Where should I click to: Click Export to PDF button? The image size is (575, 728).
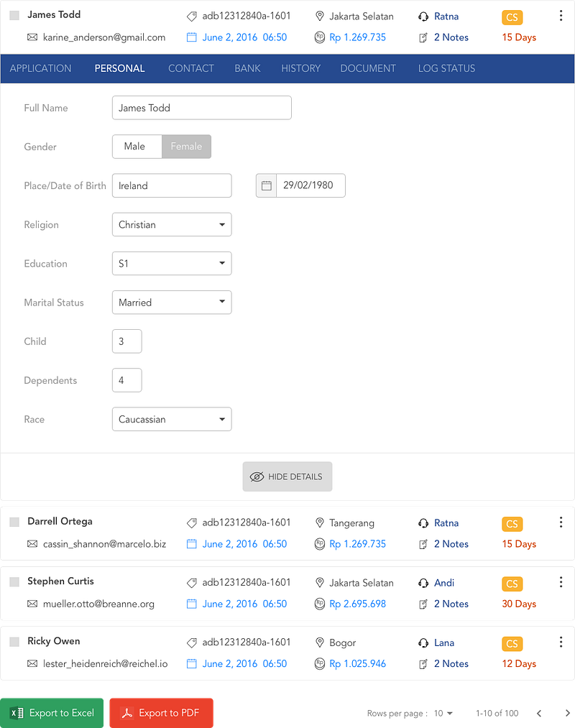pyautogui.click(x=161, y=713)
